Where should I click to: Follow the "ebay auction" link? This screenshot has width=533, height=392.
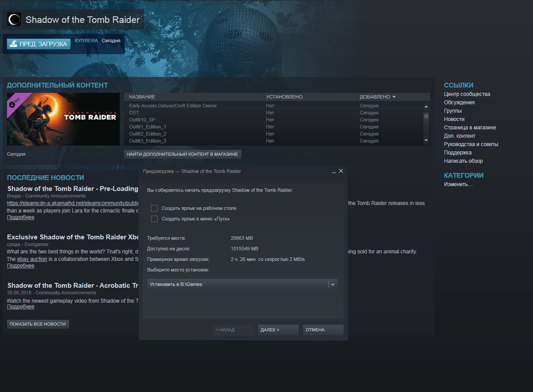click(32, 259)
